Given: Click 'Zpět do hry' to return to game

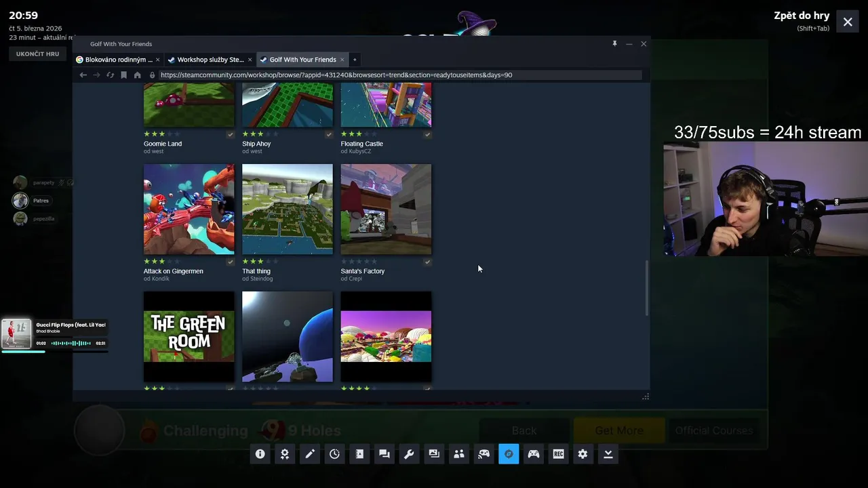Looking at the screenshot, I should click(x=802, y=16).
